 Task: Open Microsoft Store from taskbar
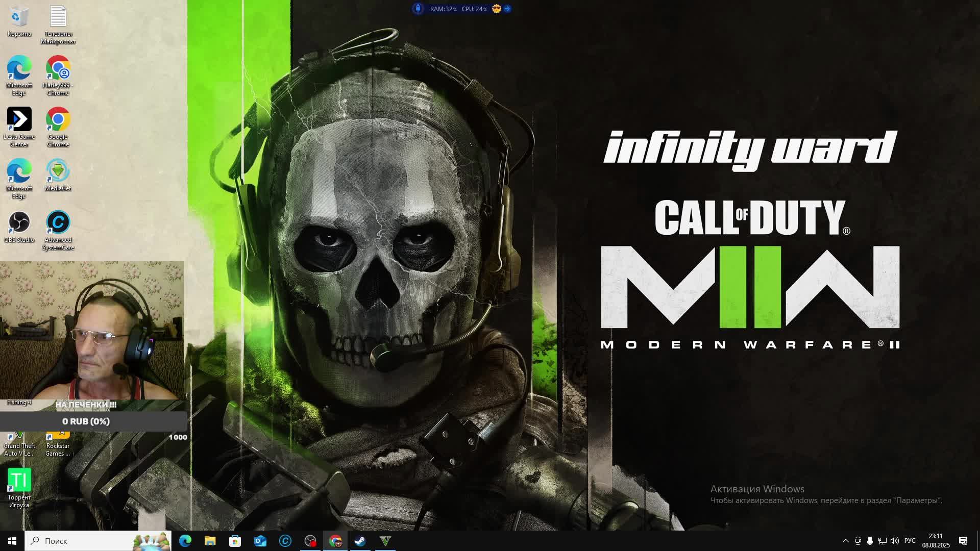pyautogui.click(x=235, y=541)
